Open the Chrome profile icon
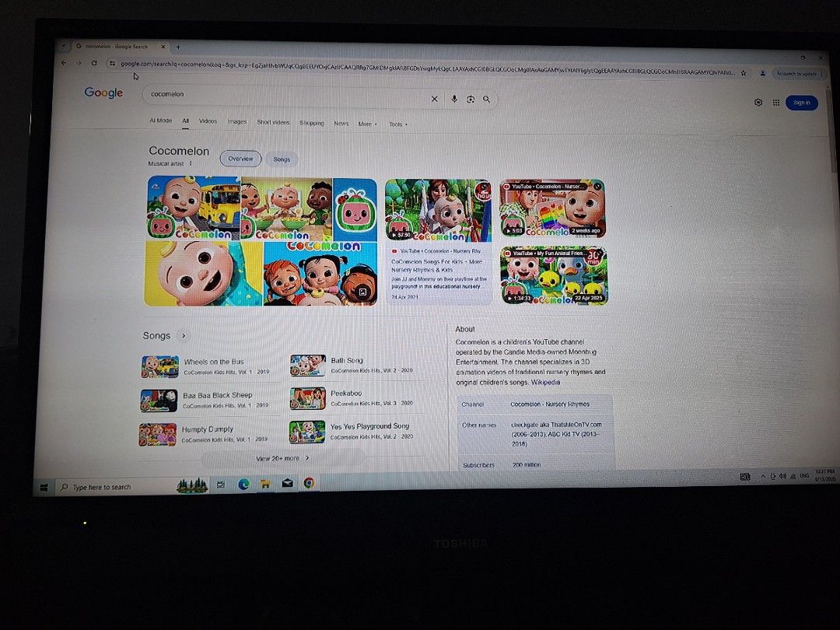This screenshot has height=630, width=840. pos(762,73)
